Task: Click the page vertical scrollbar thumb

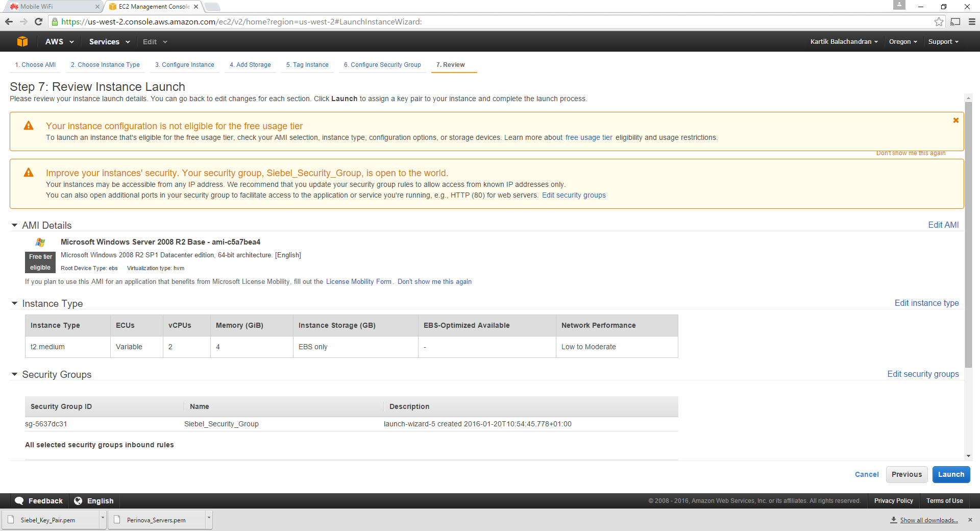Action: 968,235
